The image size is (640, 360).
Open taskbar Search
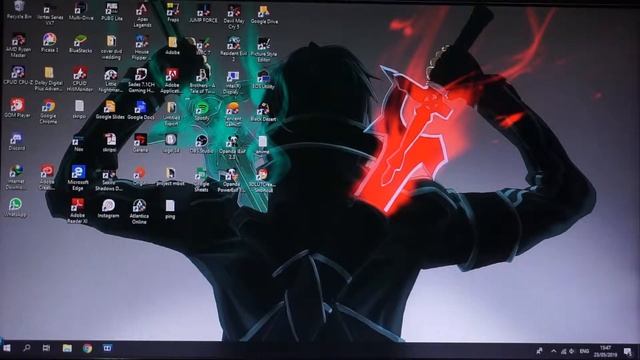tap(27, 348)
